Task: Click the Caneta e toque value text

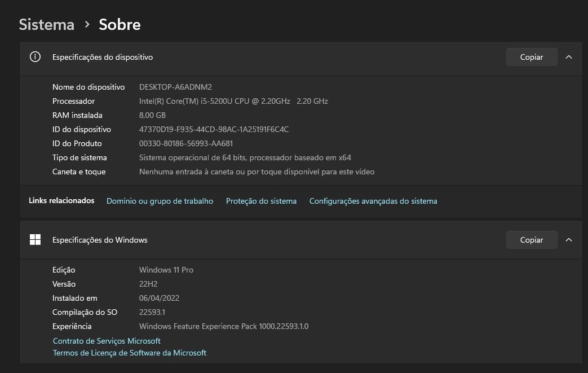Action: [257, 172]
